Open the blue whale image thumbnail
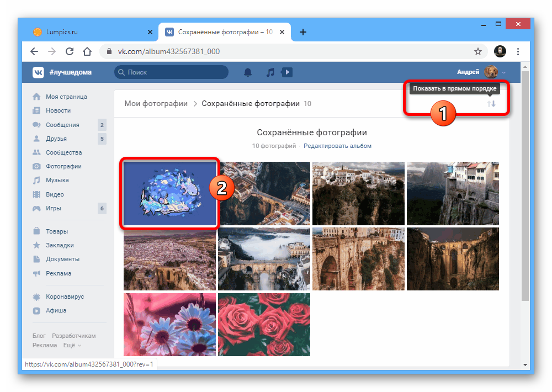Screen dimensions: 552x392 click(x=170, y=193)
